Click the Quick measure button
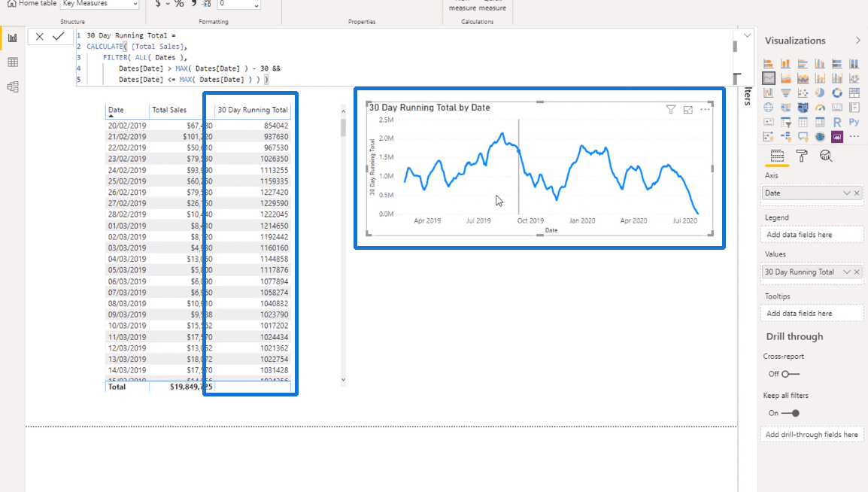This screenshot has height=492, width=868. click(x=492, y=5)
